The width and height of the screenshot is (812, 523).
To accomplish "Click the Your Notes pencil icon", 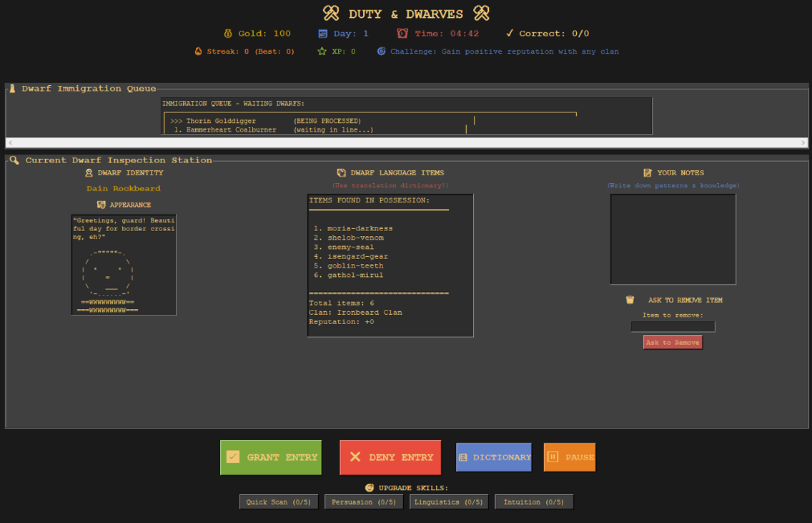I will [648, 173].
